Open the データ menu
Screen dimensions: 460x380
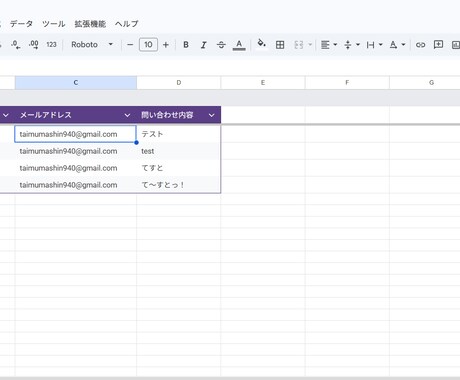[21, 24]
